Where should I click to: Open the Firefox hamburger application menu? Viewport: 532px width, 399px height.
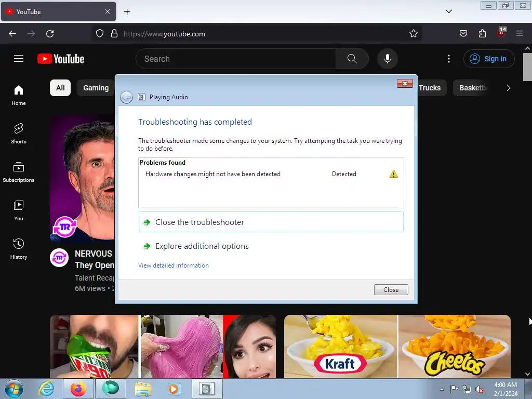(520, 33)
